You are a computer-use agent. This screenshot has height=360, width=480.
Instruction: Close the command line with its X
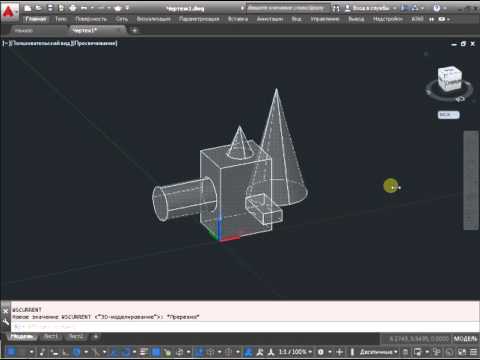point(5,311)
